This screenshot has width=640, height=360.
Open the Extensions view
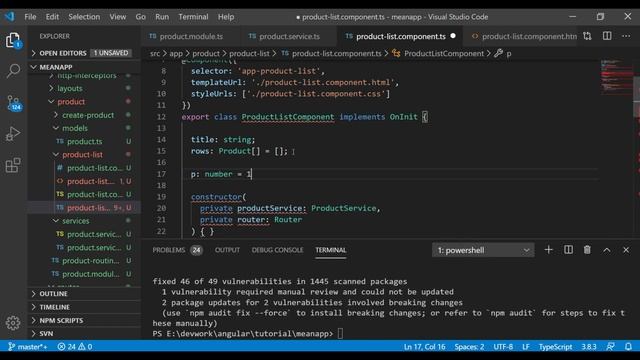(13, 165)
